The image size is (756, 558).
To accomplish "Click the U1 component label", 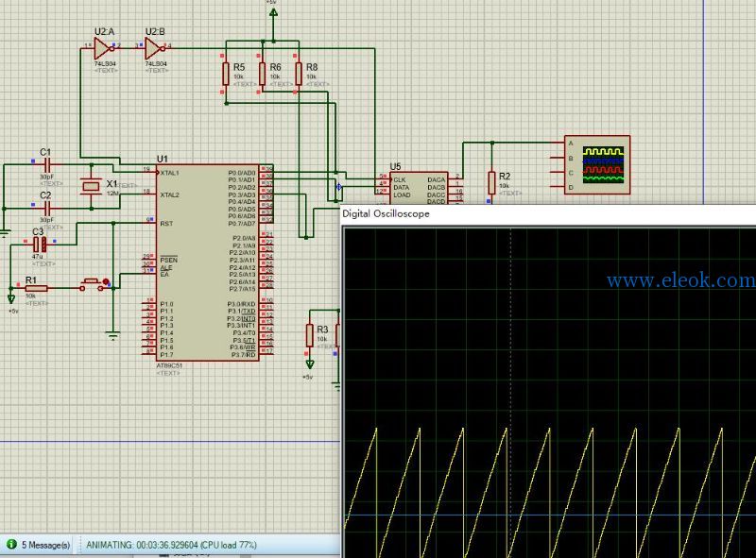I will [x=162, y=159].
